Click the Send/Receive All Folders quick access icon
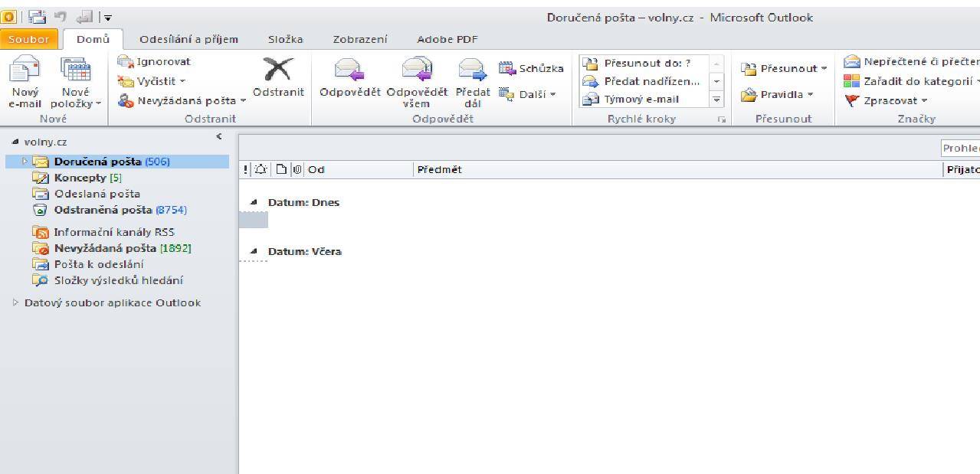 coord(36,17)
